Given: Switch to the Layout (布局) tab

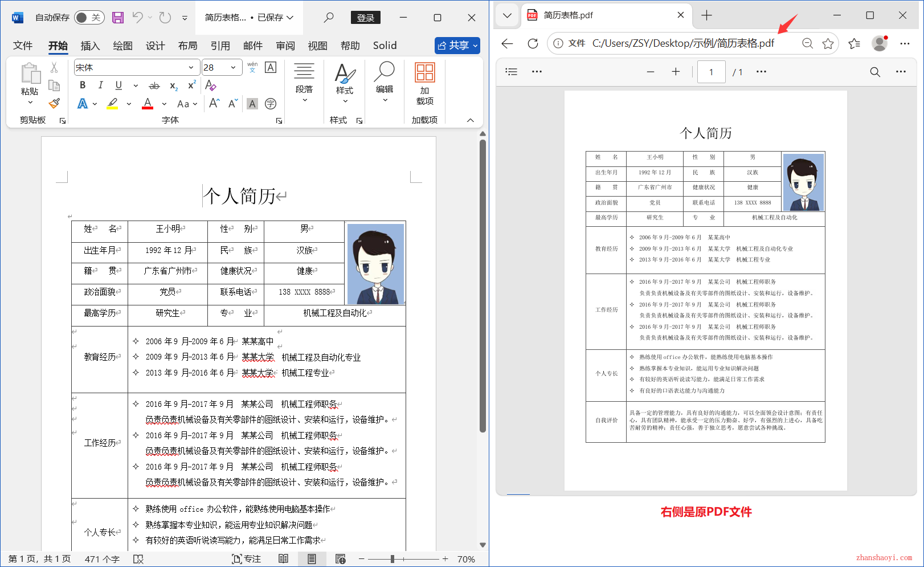Looking at the screenshot, I should (x=187, y=46).
